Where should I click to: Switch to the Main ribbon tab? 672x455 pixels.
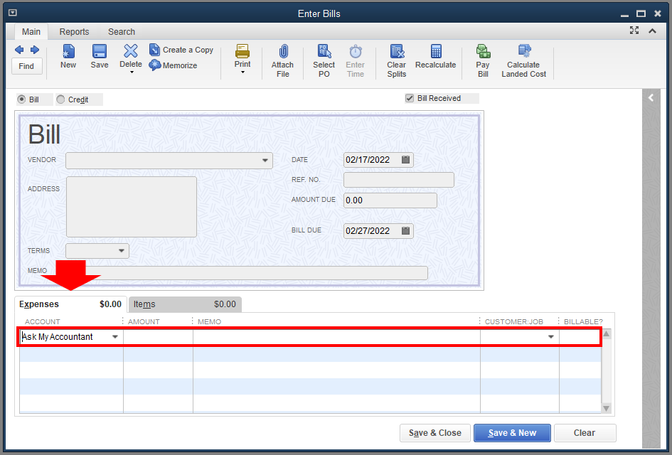pos(31,32)
